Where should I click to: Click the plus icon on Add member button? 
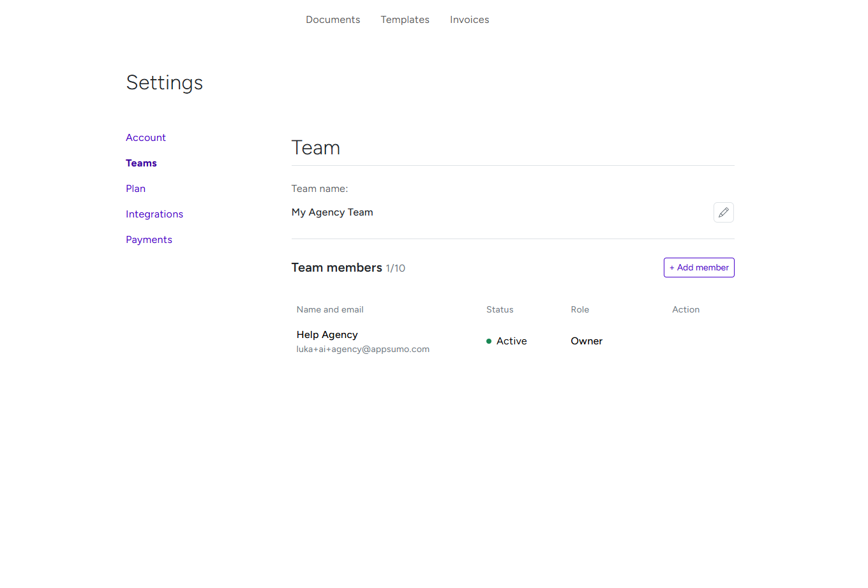click(673, 267)
